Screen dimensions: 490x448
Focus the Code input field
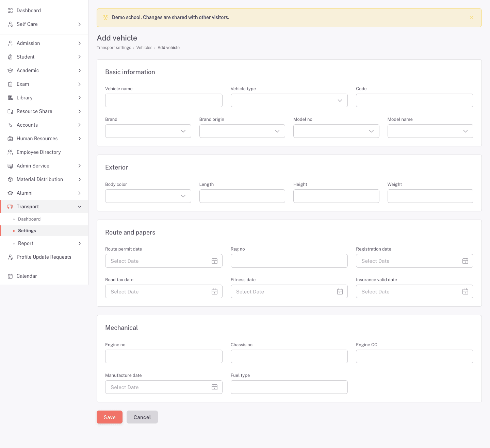(414, 100)
